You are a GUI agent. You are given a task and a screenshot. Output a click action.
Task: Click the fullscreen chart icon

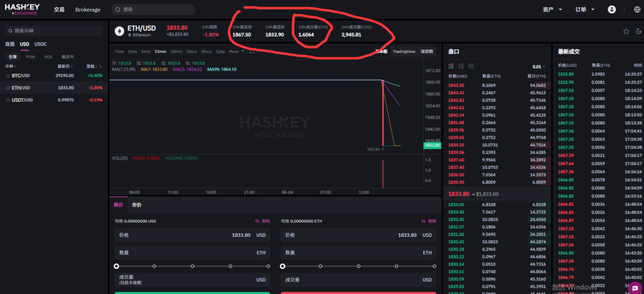point(252,51)
